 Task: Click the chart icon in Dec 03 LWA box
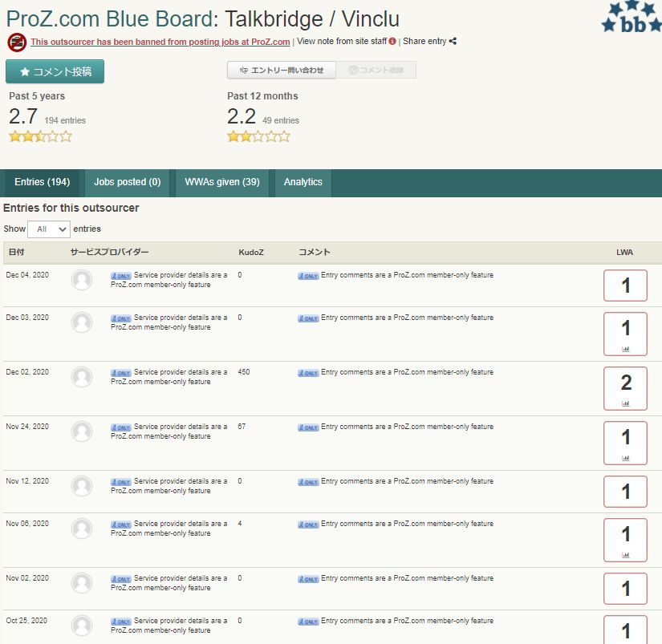click(x=626, y=349)
